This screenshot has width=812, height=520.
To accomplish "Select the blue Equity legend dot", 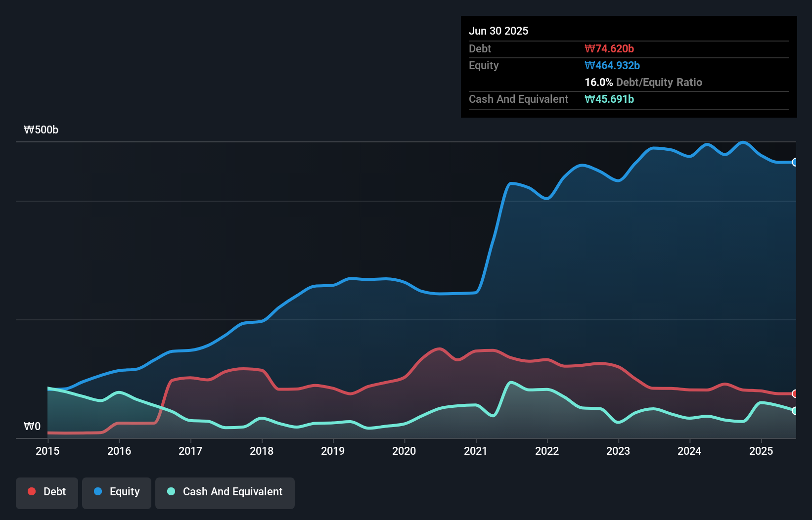I will point(97,491).
